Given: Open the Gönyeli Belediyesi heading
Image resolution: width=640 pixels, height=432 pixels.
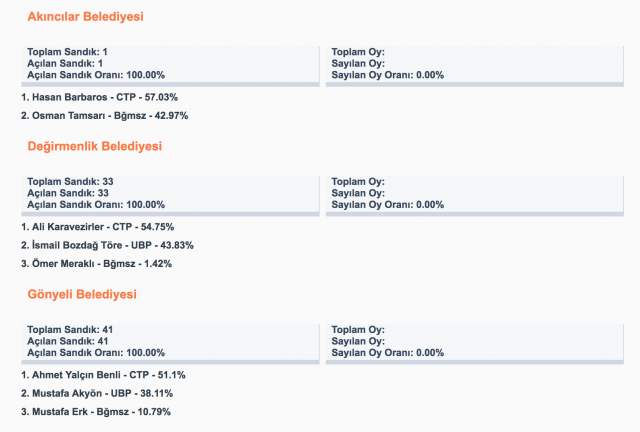Looking at the screenshot, I should coord(82,294).
